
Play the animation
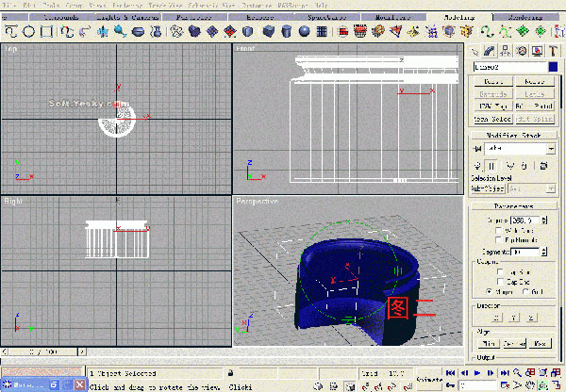(x=477, y=372)
